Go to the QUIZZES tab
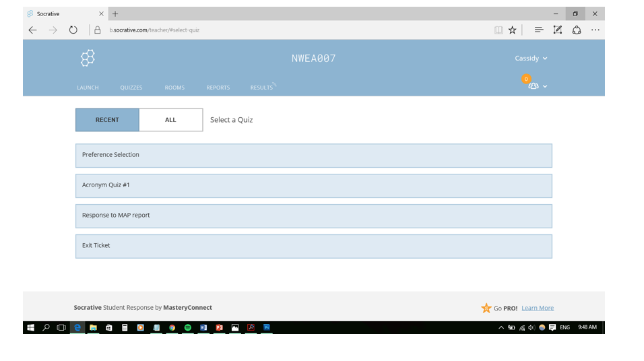644x361 pixels. pos(131,88)
